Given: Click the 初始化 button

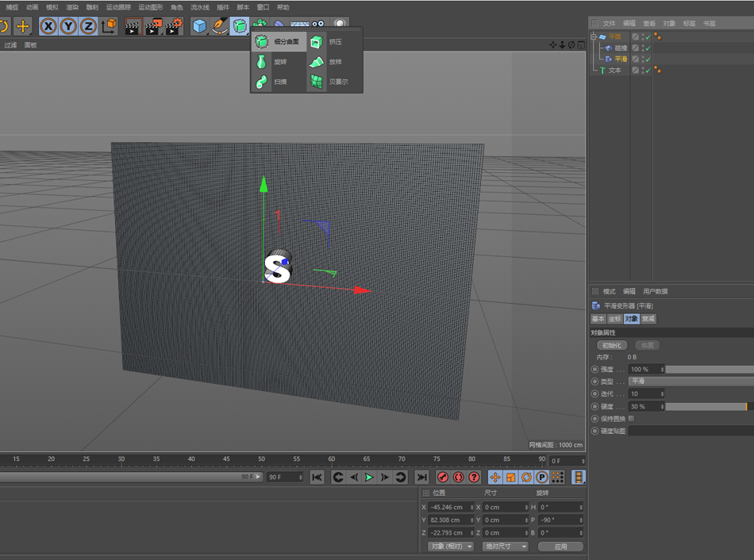Looking at the screenshot, I should (612, 345).
